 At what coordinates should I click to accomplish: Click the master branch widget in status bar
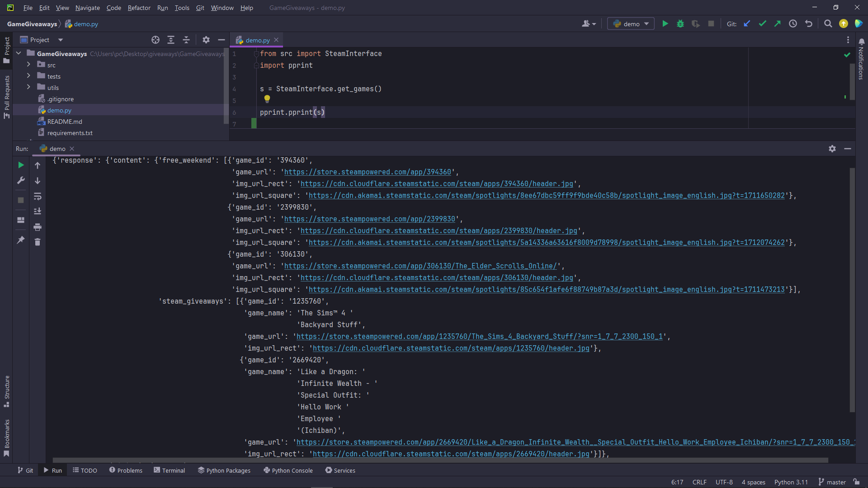tap(832, 482)
